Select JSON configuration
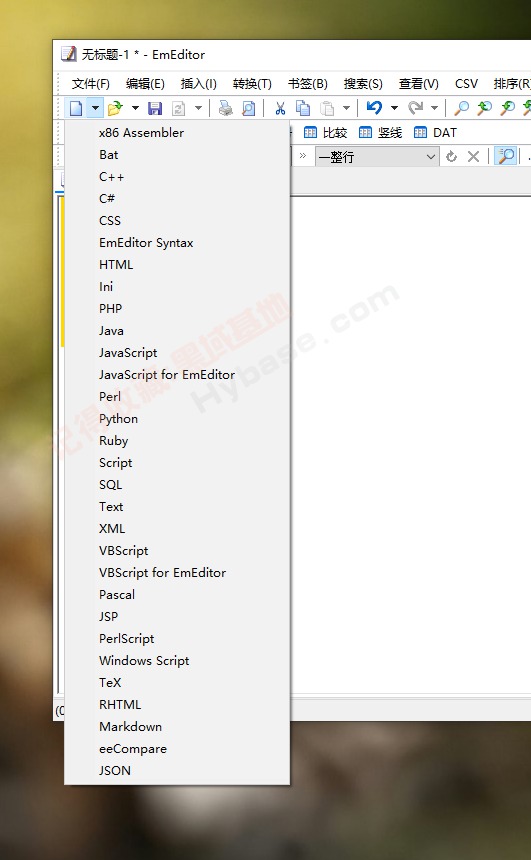Image resolution: width=531 pixels, height=860 pixels. [x=177, y=771]
